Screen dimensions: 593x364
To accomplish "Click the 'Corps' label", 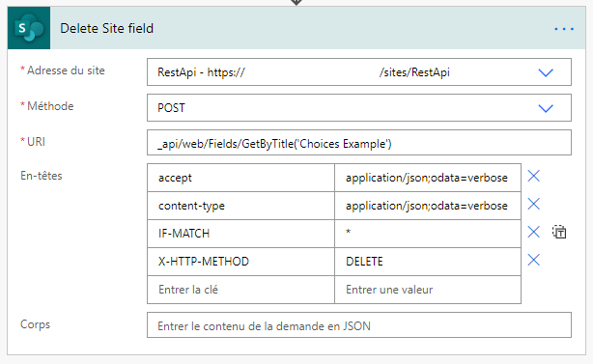I will (x=35, y=324).
